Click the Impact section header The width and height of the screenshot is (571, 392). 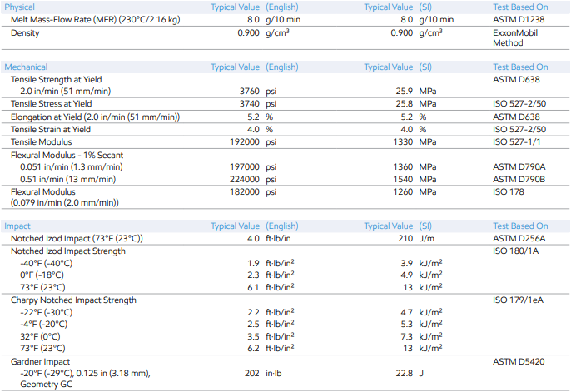coord(17,226)
